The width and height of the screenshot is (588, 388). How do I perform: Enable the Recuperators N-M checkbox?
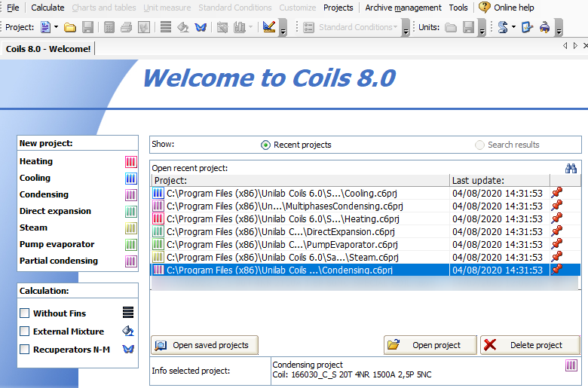(x=24, y=349)
